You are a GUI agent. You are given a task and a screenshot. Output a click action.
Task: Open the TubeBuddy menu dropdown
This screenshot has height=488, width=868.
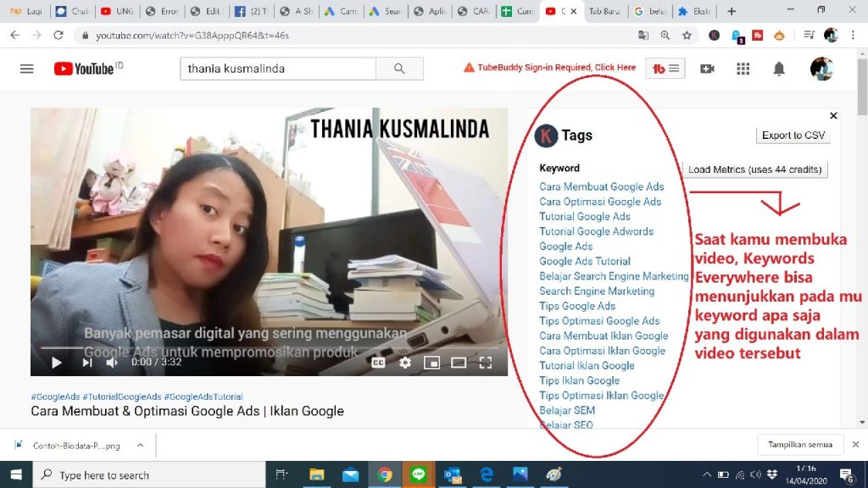tap(665, 69)
